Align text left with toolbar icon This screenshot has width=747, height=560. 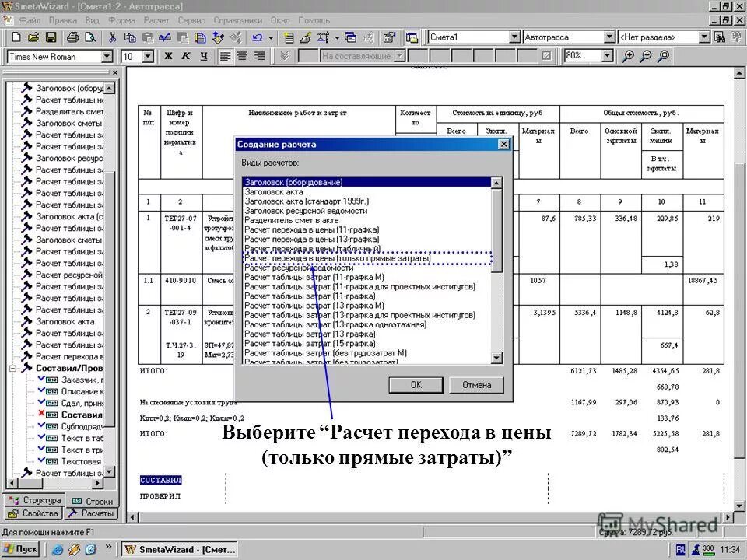click(x=225, y=56)
